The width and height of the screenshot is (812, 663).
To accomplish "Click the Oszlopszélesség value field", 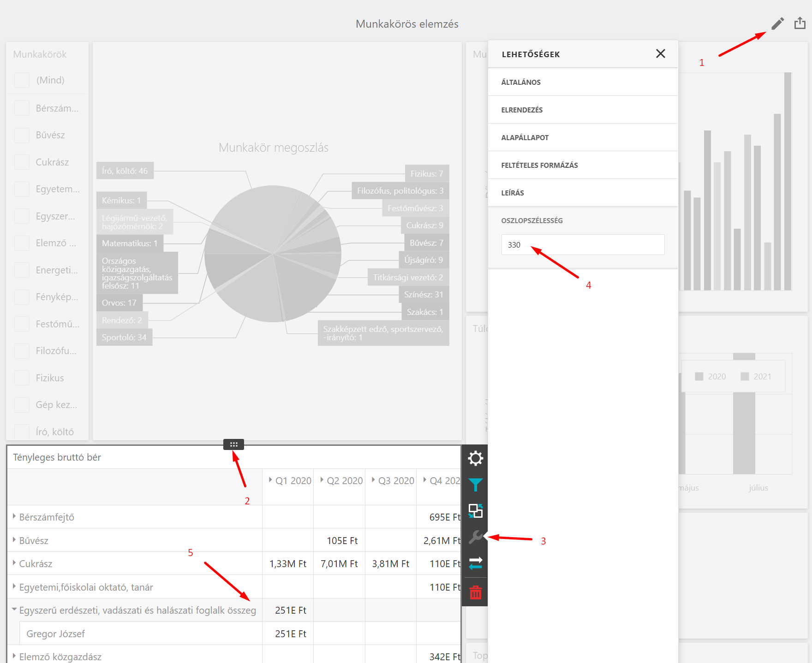I will [x=583, y=244].
